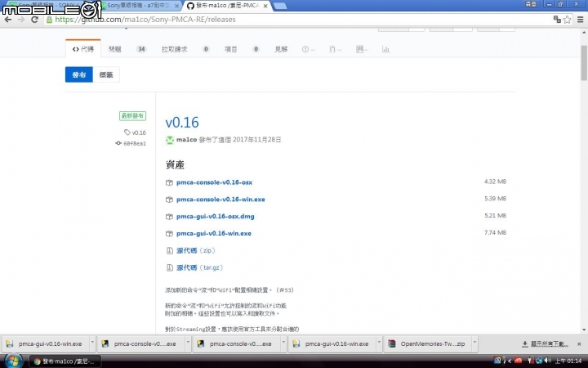Viewport: 588px width, 368px height.
Task: Select the 發布 releases button
Action: pos(78,74)
